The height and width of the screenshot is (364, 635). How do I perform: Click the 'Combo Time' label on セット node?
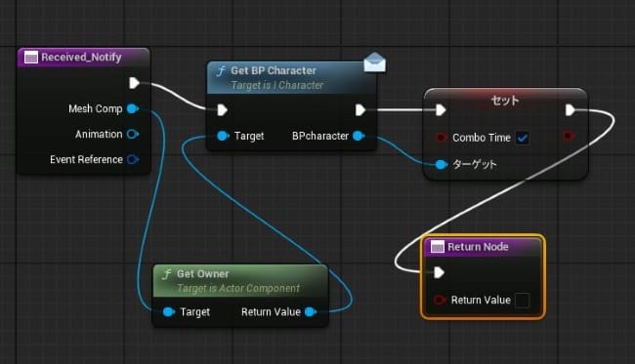(x=482, y=138)
